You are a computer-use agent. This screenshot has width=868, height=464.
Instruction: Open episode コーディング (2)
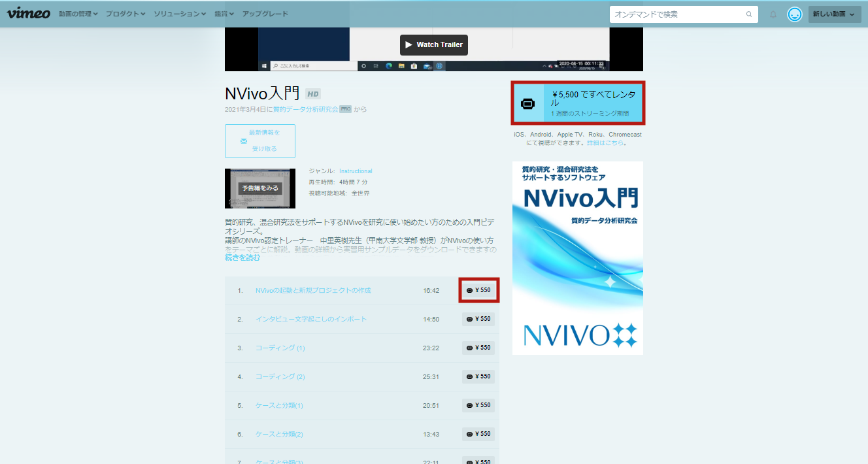click(x=280, y=376)
